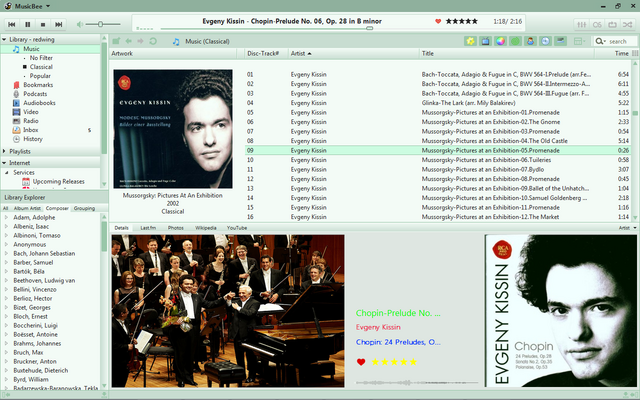Select the Popular filter

[x=40, y=76]
